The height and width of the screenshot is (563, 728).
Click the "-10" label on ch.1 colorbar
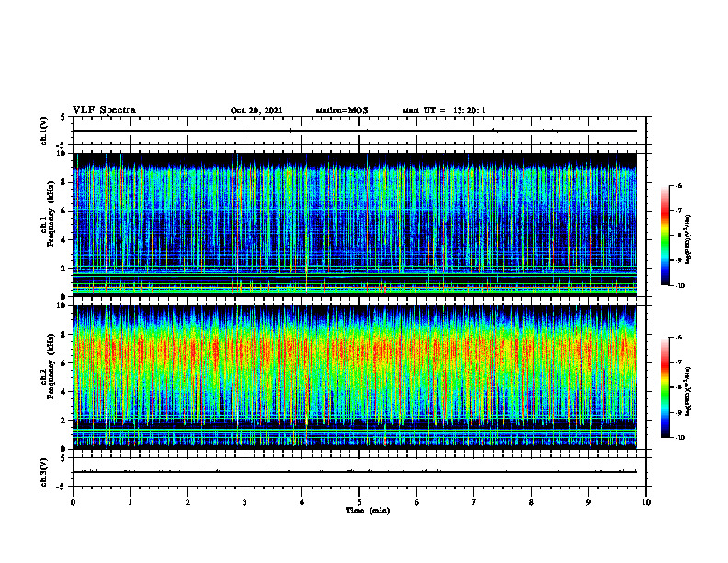pos(679,286)
